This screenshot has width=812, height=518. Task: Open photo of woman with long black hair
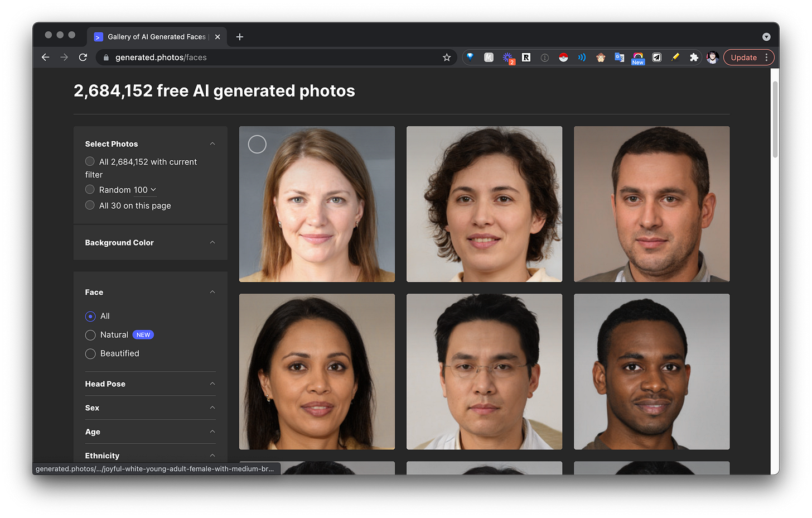click(x=317, y=372)
